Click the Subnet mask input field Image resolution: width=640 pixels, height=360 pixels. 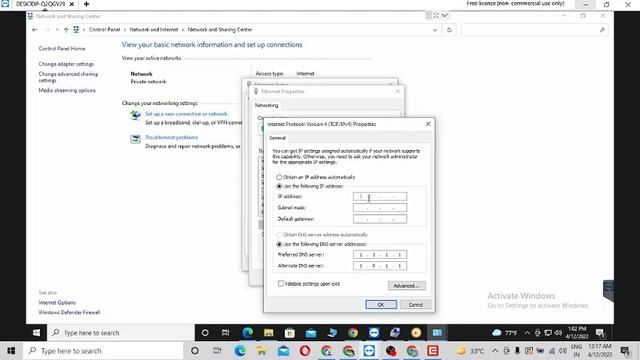click(380, 208)
